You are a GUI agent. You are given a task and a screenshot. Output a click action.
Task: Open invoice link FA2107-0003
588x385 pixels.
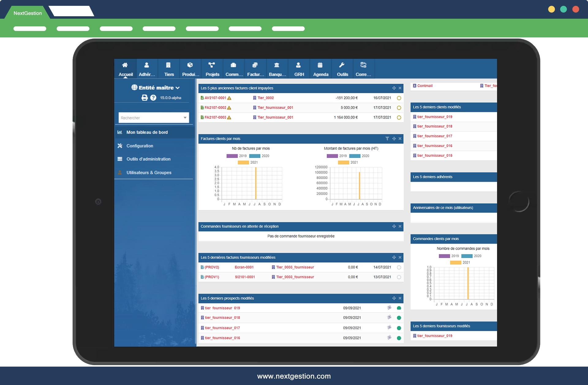tap(215, 117)
